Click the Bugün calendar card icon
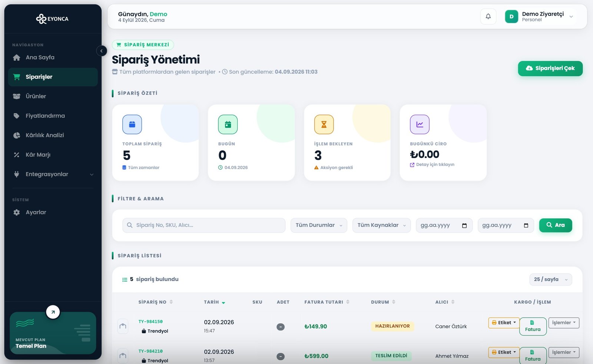This screenshot has width=593, height=364. [228, 124]
